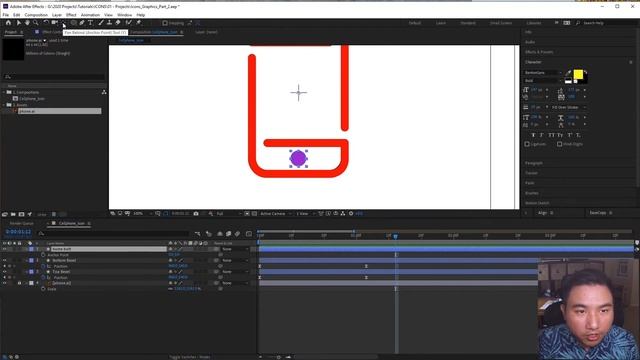Select the Roto Brush tool
Viewport: 640px width, 360px height.
[129, 23]
